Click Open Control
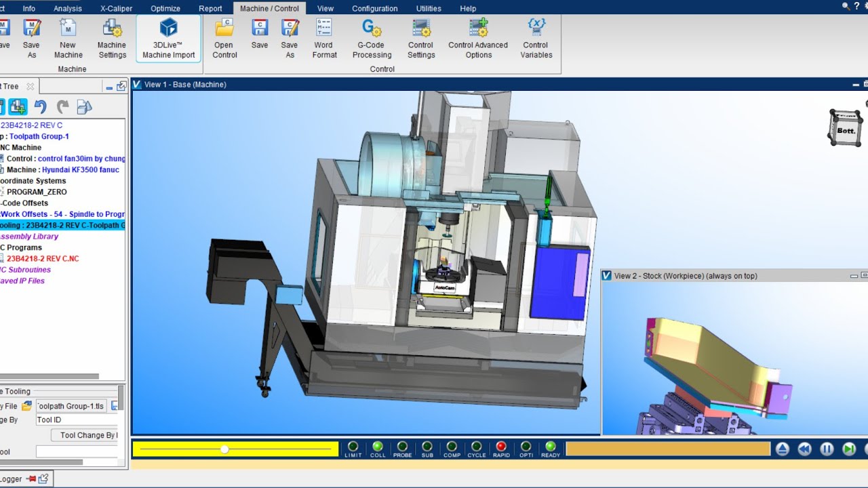 pyautogui.click(x=224, y=39)
